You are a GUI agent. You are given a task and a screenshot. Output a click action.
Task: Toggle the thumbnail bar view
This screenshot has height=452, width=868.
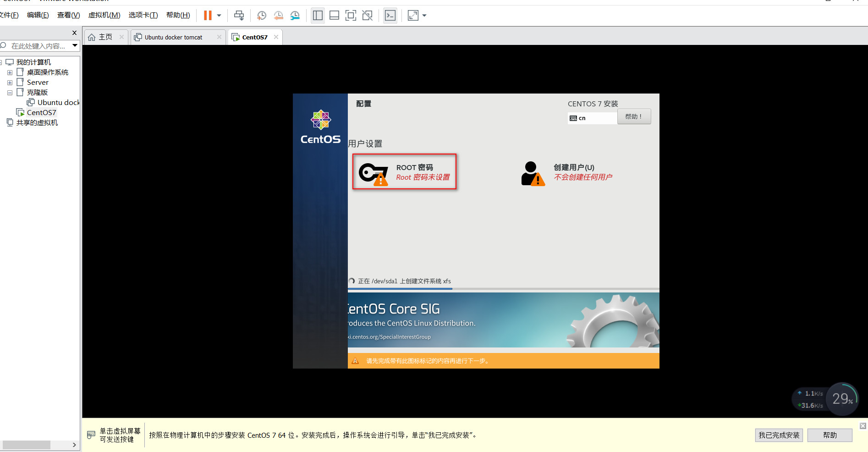334,16
